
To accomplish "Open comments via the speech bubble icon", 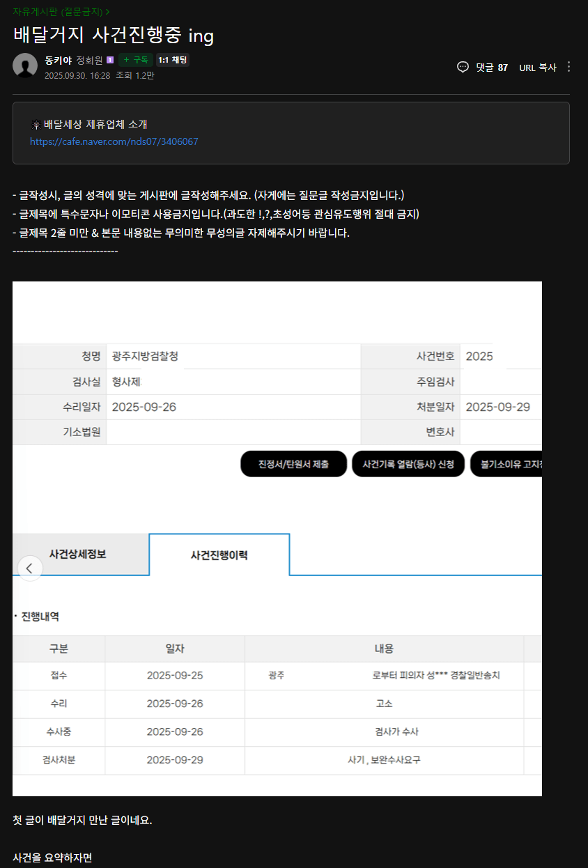I will coord(462,67).
